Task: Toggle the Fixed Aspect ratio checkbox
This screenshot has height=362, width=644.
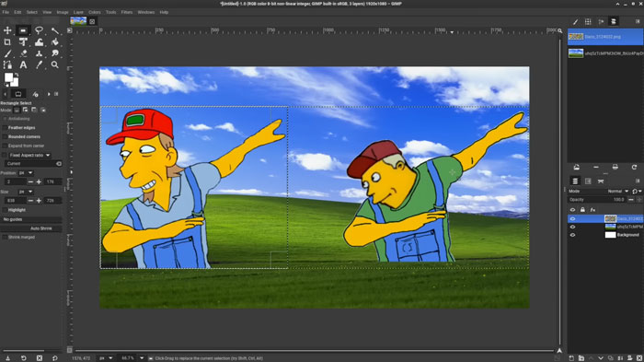Action: (x=5, y=155)
